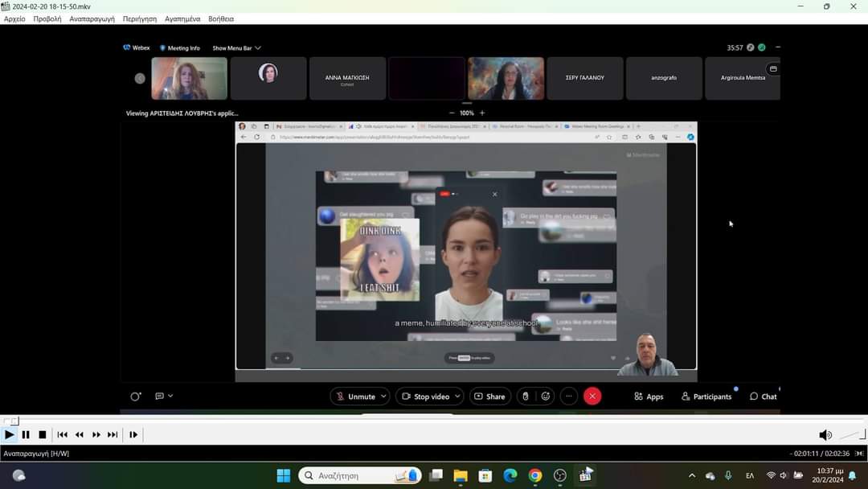Skip to the next file
The width and height of the screenshot is (868, 489).
113,435
